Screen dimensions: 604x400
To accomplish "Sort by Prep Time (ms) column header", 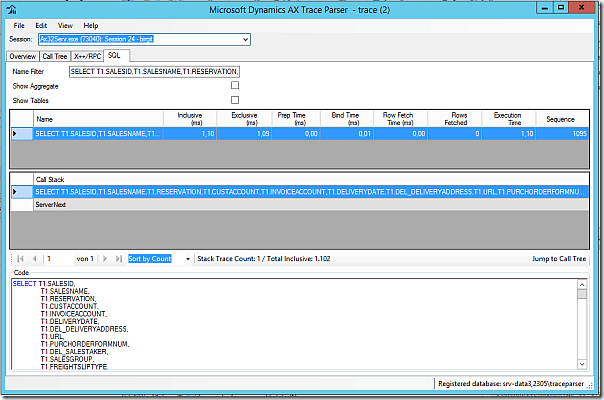I will [295, 119].
